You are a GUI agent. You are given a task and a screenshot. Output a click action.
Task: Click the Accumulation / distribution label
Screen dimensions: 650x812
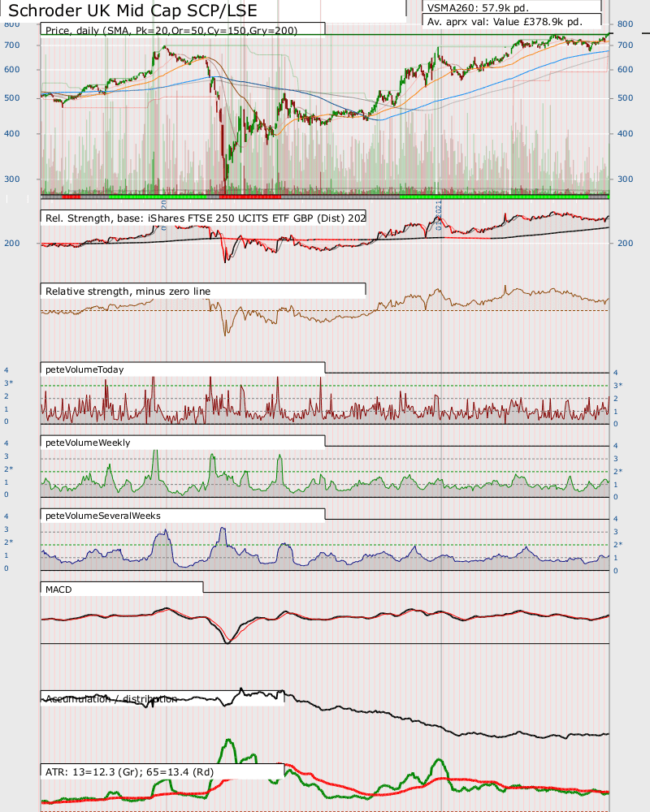111,698
